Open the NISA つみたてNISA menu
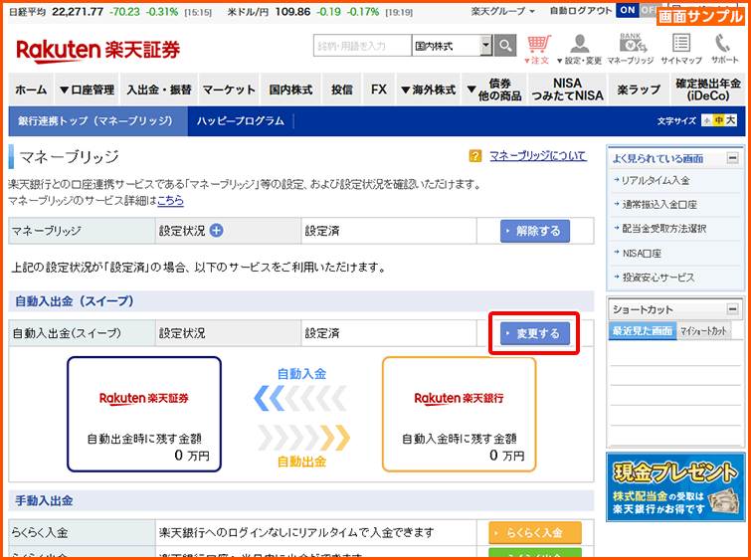The height and width of the screenshot is (560, 751). click(567, 90)
